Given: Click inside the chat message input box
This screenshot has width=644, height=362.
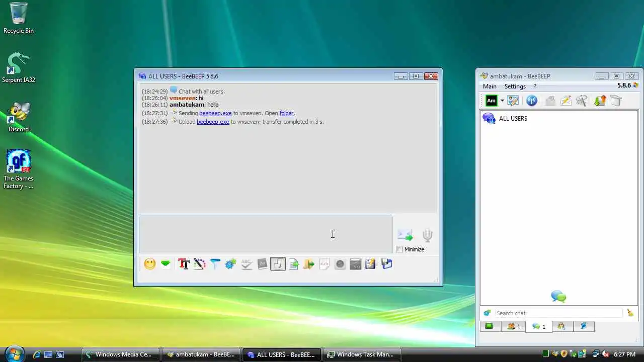Looking at the screenshot, I should pyautogui.click(x=266, y=234).
